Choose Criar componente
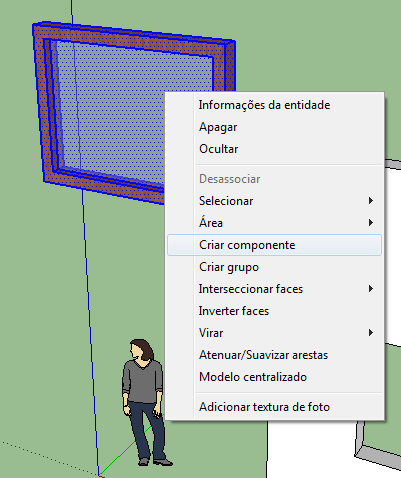This screenshot has height=478, width=401. pos(274,245)
